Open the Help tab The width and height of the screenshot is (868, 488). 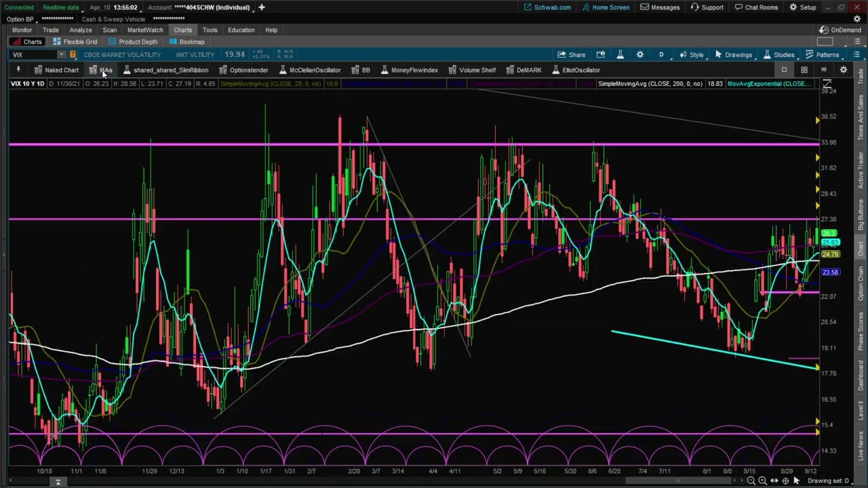[x=271, y=30]
